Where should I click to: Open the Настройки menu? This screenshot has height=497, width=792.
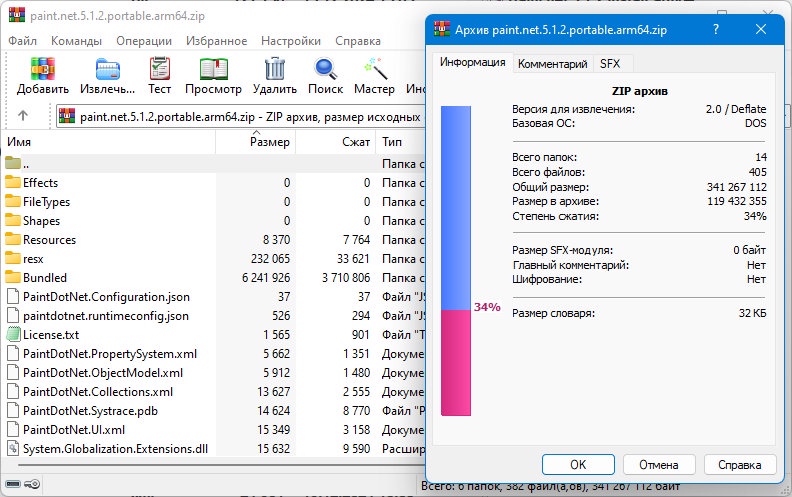pyautogui.click(x=291, y=40)
